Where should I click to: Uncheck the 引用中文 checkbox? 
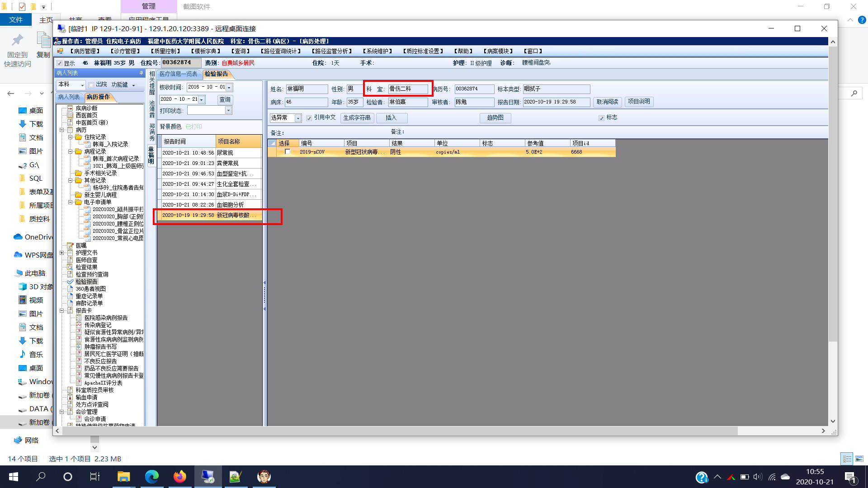(309, 118)
